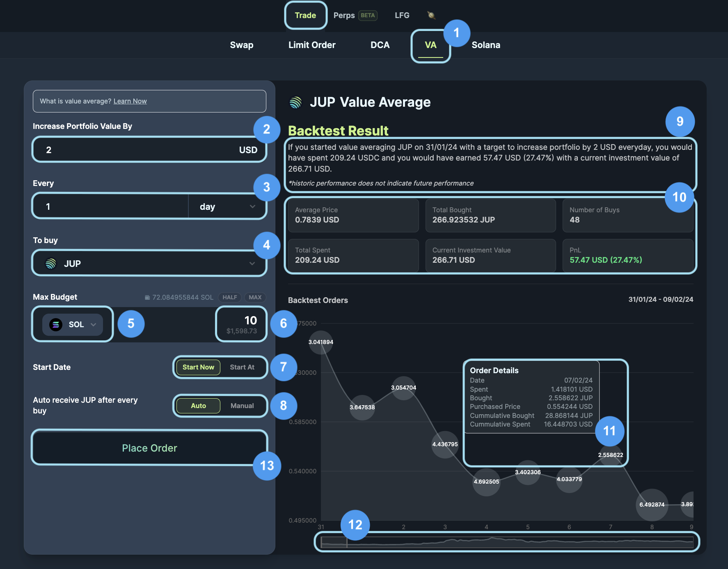Click the wallet balance icon near Max Budget
The width and height of the screenshot is (728, 569).
pyautogui.click(x=147, y=297)
